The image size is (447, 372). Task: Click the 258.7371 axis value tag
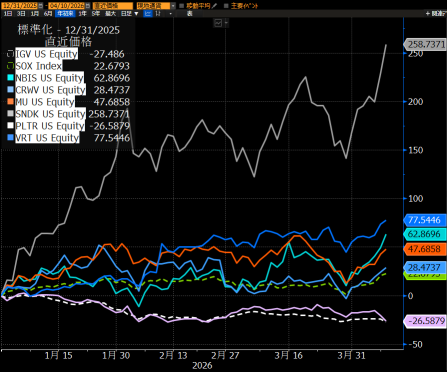(425, 44)
